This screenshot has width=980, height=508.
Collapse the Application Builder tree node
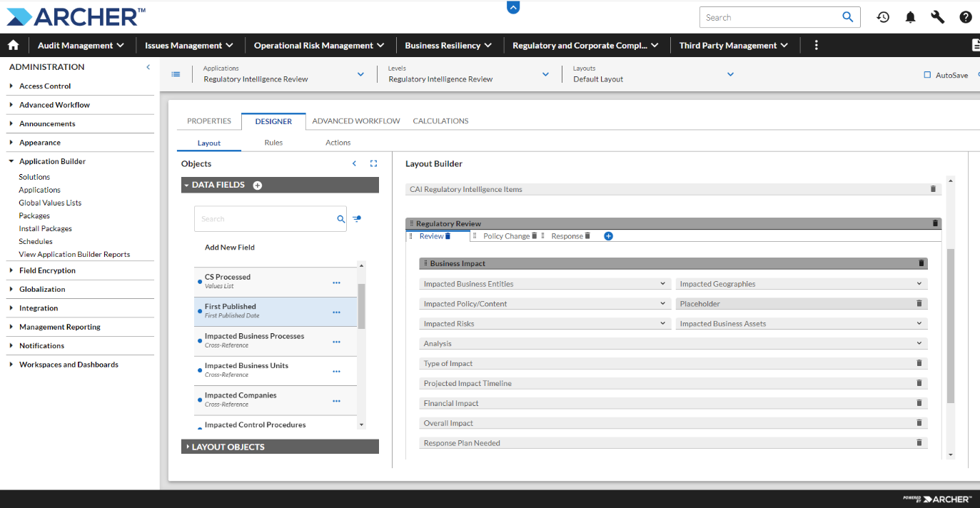(x=11, y=161)
